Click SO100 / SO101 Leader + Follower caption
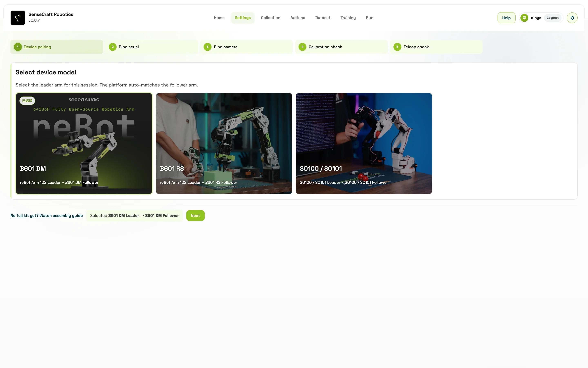Screen dimensions: 588x368 tap(344, 183)
